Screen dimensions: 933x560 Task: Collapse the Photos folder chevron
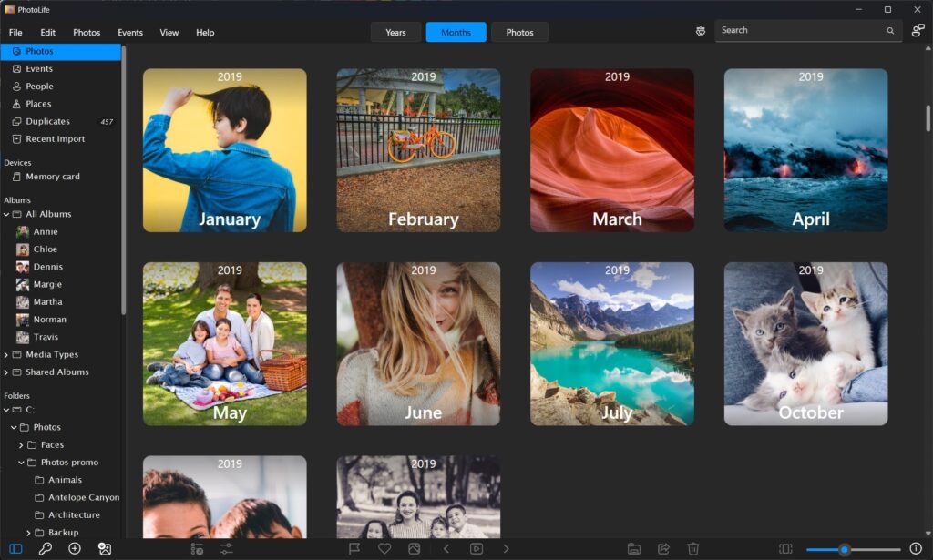click(x=14, y=427)
